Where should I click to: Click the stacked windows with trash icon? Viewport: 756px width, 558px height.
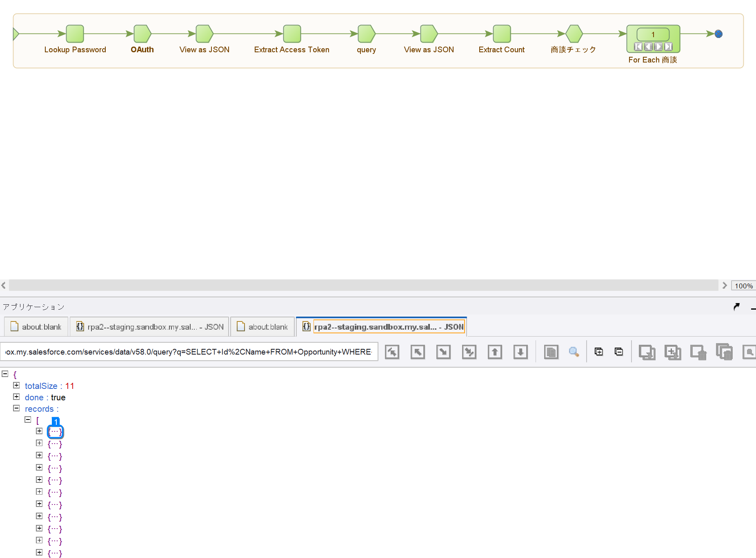(724, 352)
